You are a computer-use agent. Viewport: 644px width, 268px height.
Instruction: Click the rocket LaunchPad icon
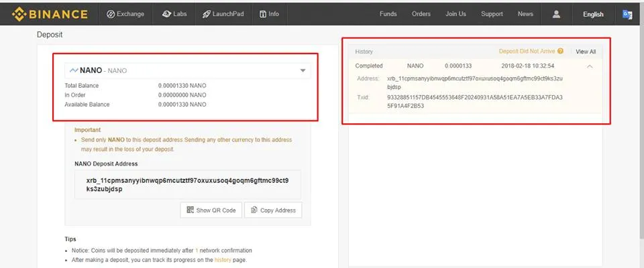pos(206,14)
